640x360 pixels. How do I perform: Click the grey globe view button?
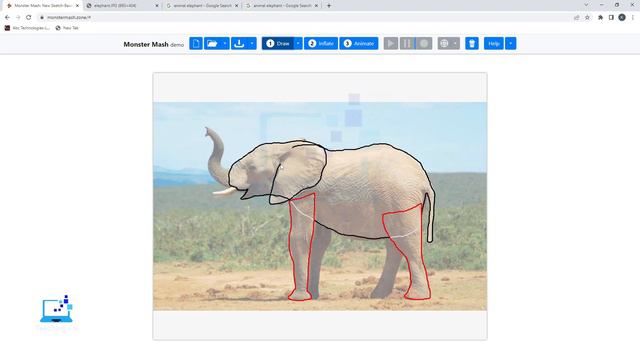click(444, 43)
